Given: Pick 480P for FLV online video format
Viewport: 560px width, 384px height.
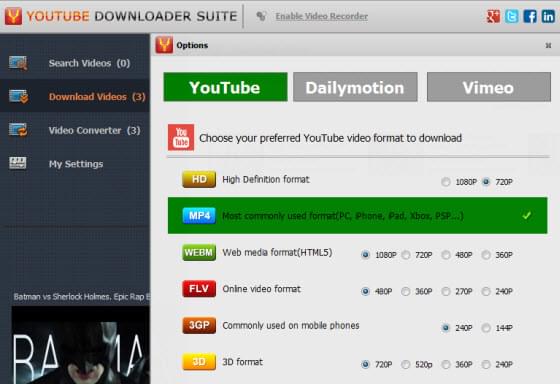Looking at the screenshot, I should [x=365, y=291].
